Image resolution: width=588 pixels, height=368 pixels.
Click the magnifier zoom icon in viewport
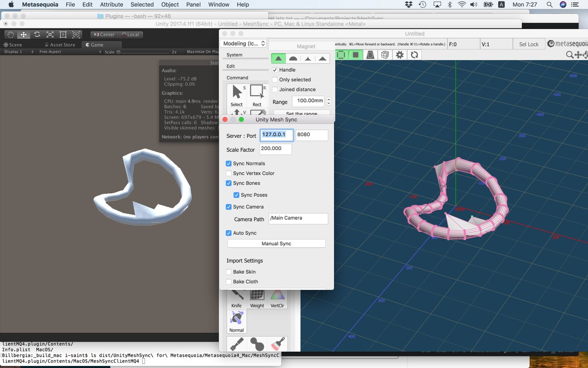click(570, 55)
